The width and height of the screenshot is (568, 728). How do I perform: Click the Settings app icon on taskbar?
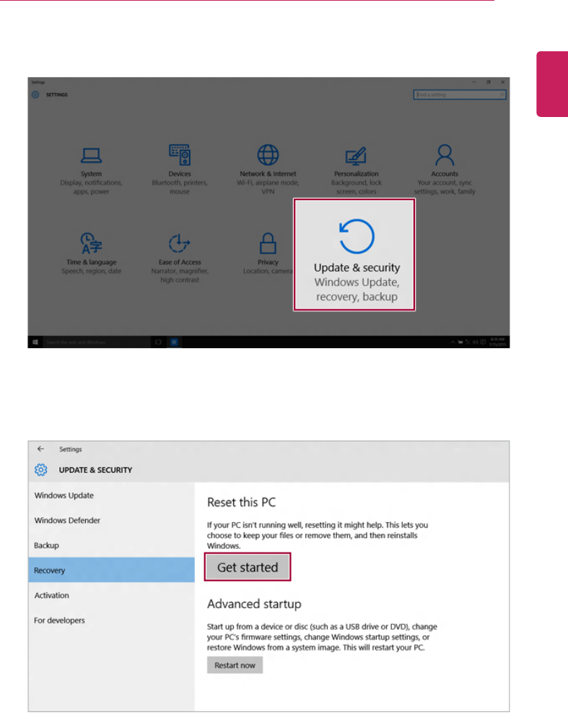tap(174, 342)
